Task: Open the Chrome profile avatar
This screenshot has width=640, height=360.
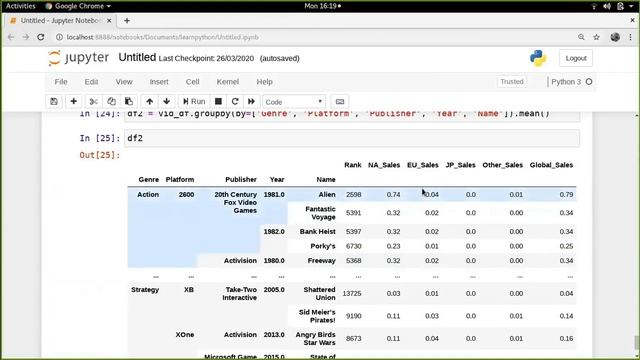Action: click(x=615, y=37)
